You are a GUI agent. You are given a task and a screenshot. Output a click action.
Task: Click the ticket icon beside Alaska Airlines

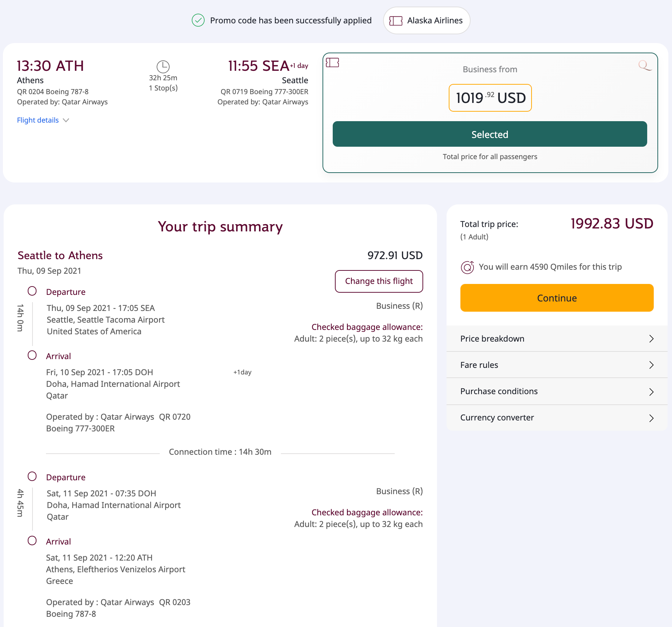[396, 21]
